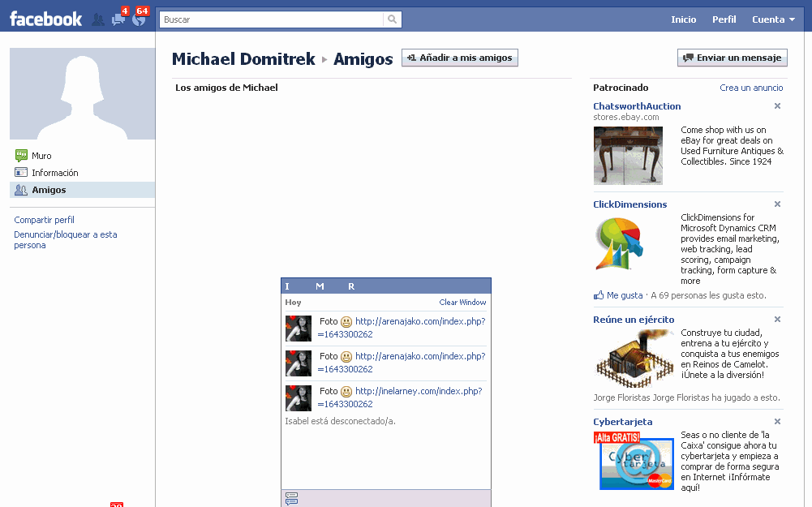Click the thumbs-up icon under ClickDimensions ad
The width and height of the screenshot is (812, 507).
coord(599,295)
